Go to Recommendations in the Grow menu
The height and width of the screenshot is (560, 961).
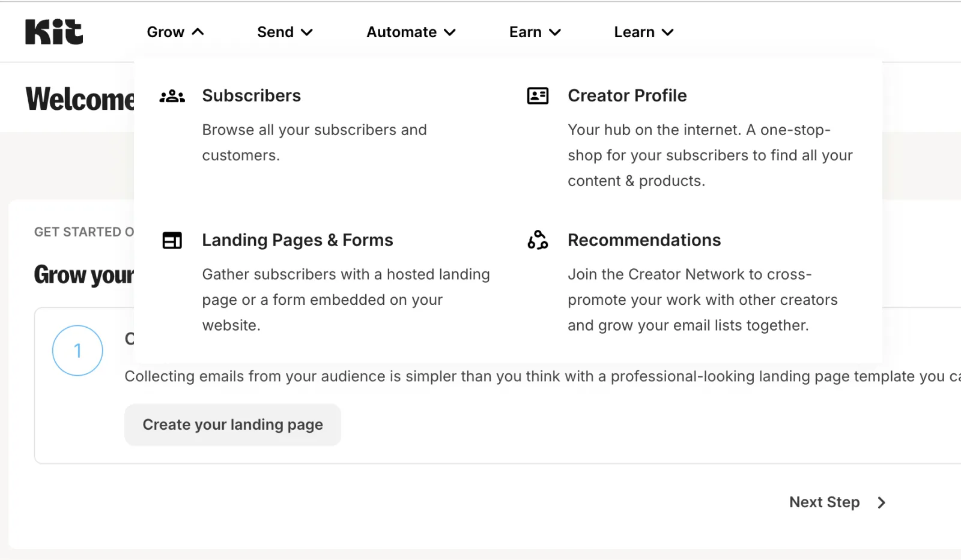coord(644,241)
